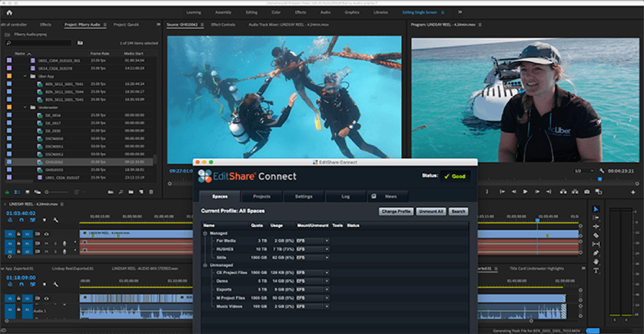Open timeline wrench settings for LINDSAY REEL sequence
Image resolution: width=644 pixels, height=334 pixels.
pyautogui.click(x=56, y=220)
